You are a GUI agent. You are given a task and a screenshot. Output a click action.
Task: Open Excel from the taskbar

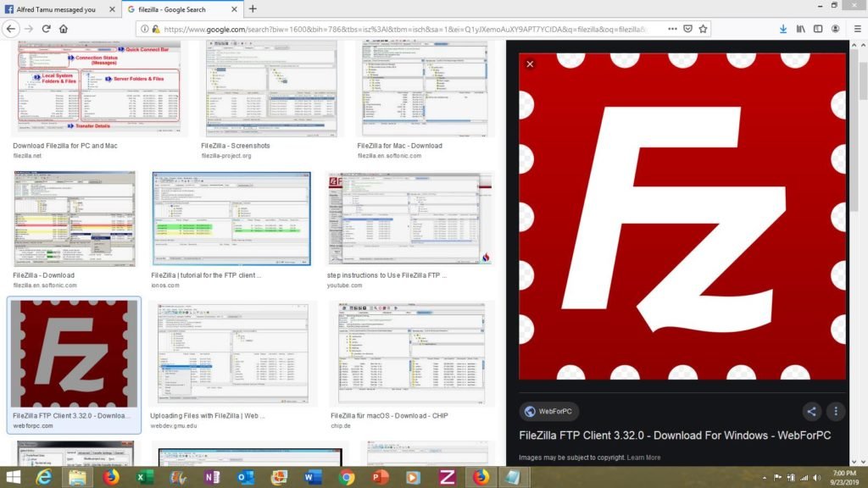pos(144,477)
